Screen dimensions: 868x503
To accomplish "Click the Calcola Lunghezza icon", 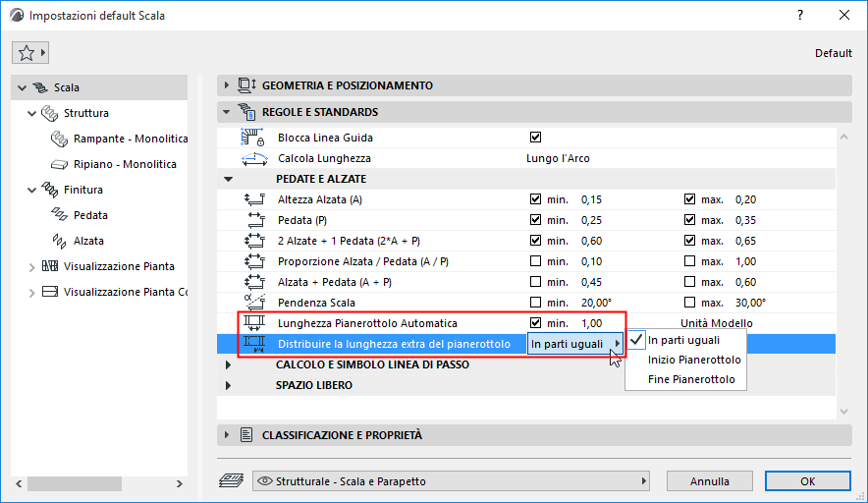I will 254,159.
